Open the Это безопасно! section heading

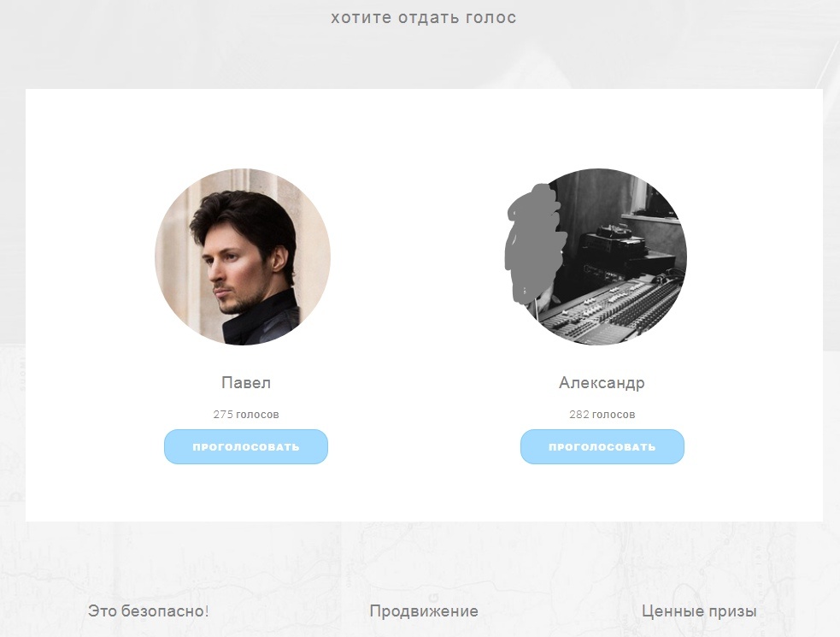click(x=149, y=611)
